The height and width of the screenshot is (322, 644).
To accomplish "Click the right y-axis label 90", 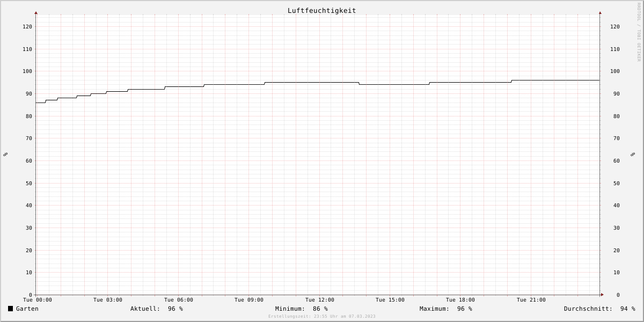I will [616, 94].
